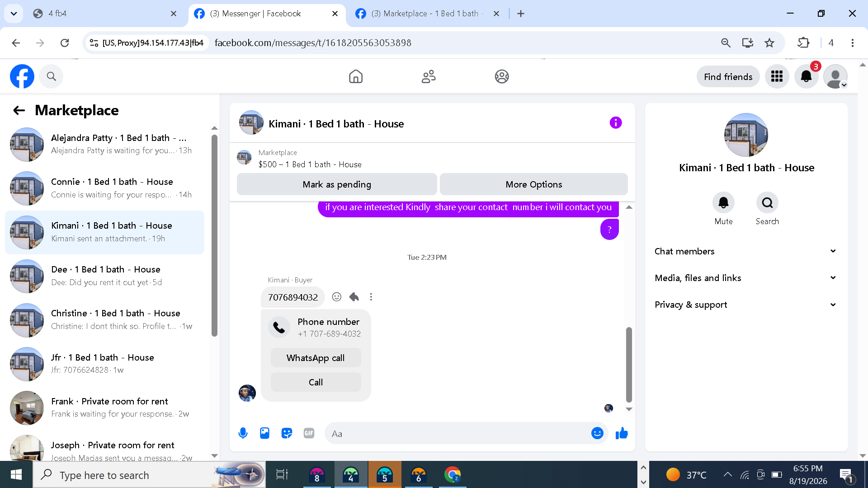Open the $500 – 1 Bed 1 bath listing link
The width and height of the screenshot is (868, 488).
pyautogui.click(x=310, y=164)
